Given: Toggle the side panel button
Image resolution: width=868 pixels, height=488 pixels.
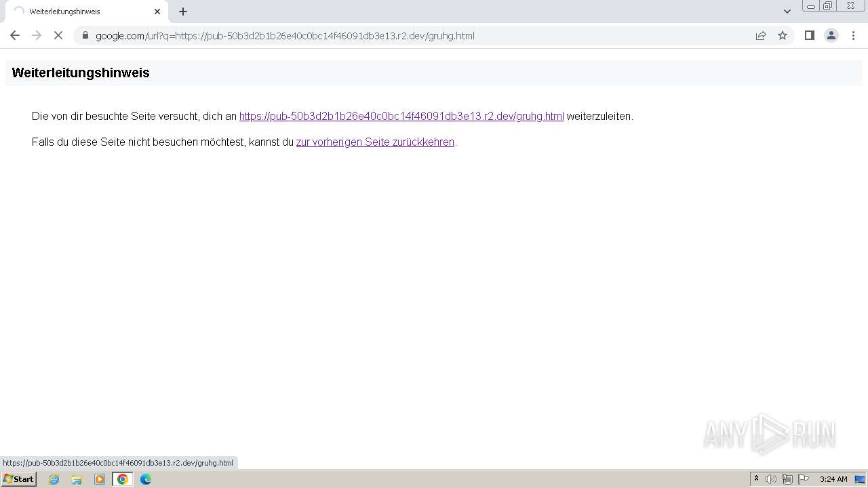Looking at the screenshot, I should (x=809, y=35).
